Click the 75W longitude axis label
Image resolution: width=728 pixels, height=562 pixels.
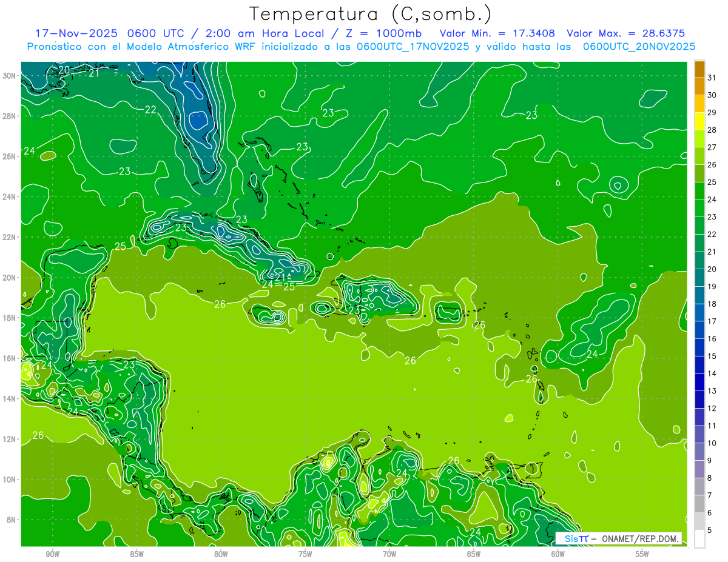click(x=305, y=554)
